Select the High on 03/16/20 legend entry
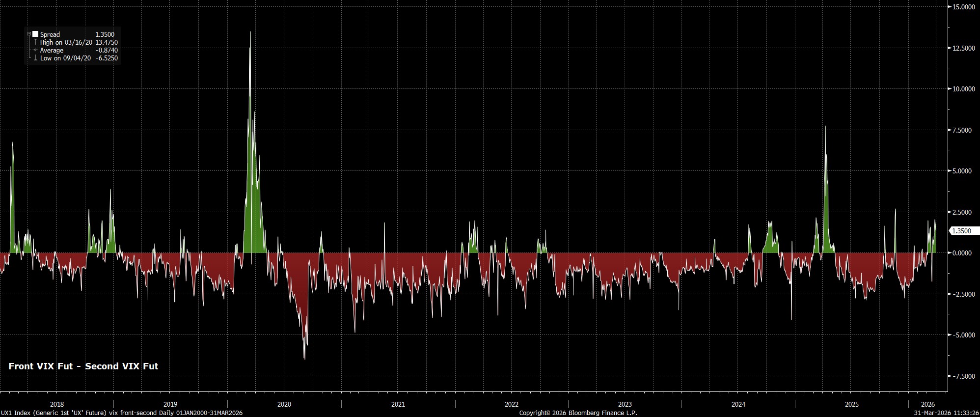 (x=66, y=42)
